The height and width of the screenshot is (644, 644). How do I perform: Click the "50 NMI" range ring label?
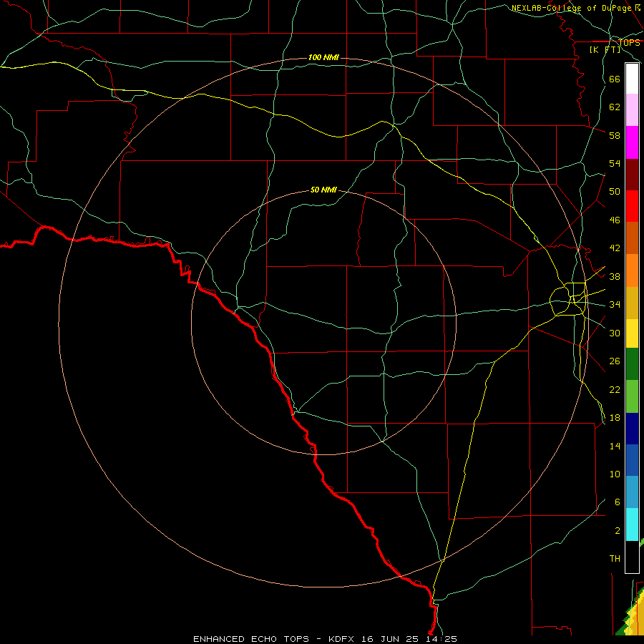pos(323,190)
